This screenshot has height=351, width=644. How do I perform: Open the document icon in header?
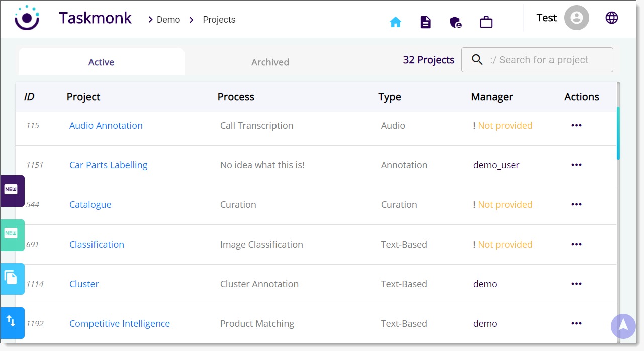click(426, 22)
